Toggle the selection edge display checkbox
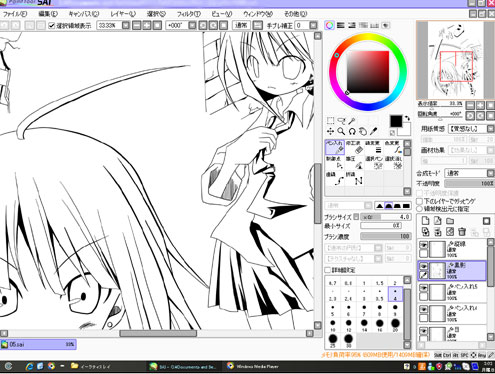495x374 pixels. pyautogui.click(x=51, y=25)
